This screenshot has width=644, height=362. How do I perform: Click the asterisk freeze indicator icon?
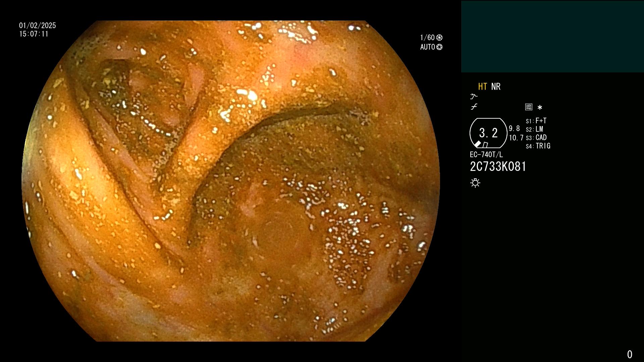click(x=540, y=108)
